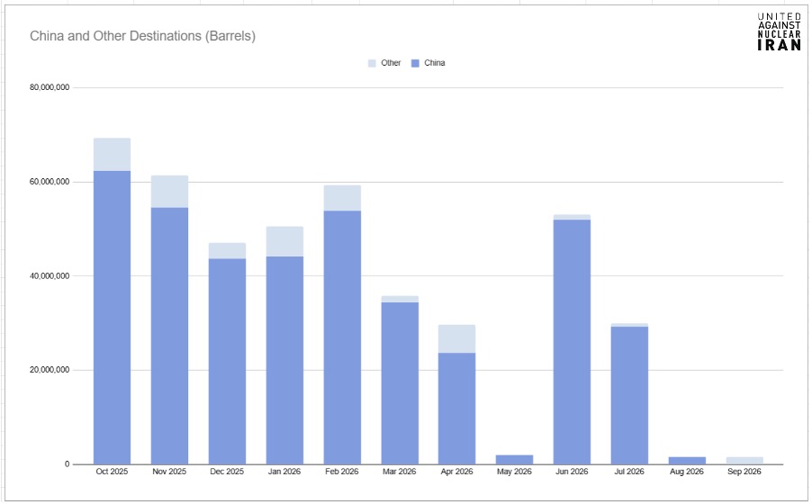Viewport: 812px width, 504px height.
Task: Click the 'Jan 2026' axis label
Action: [x=284, y=472]
